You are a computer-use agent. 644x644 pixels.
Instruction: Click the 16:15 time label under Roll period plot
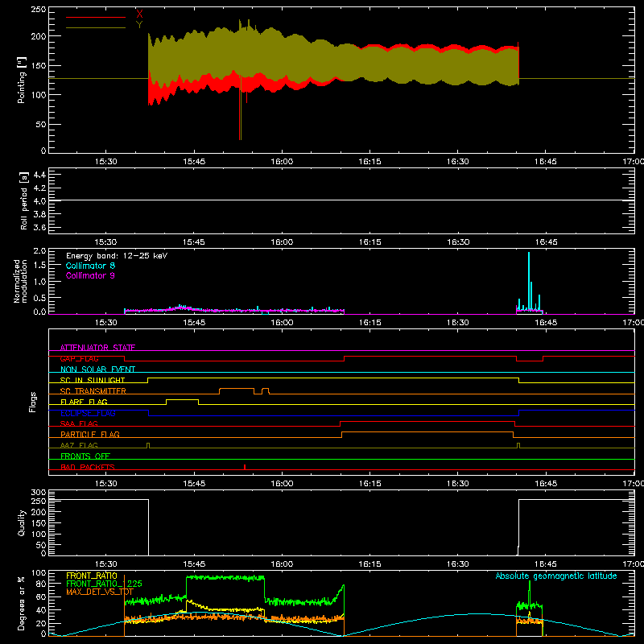tap(369, 242)
